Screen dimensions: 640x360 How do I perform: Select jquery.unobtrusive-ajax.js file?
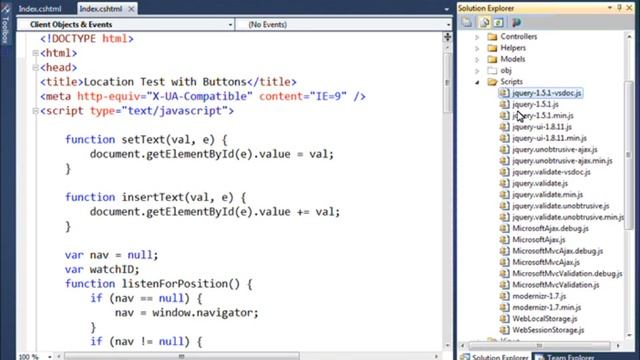point(555,149)
